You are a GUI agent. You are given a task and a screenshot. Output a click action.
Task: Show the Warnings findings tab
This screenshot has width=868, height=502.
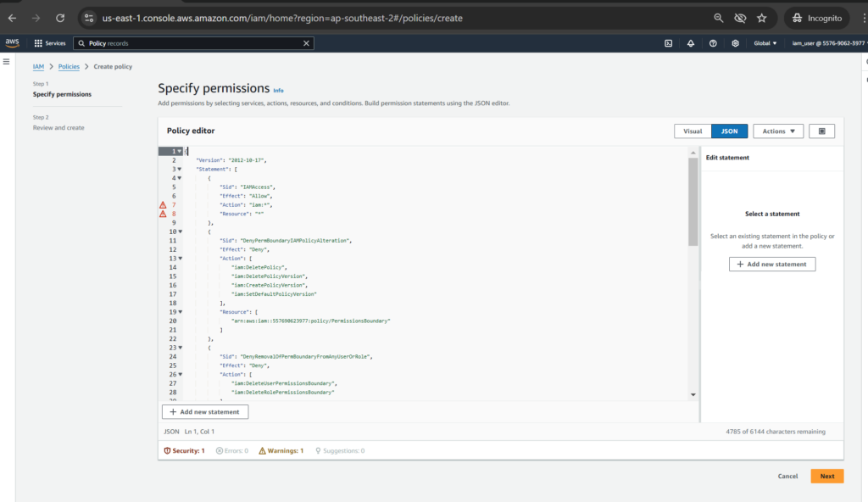pos(281,450)
